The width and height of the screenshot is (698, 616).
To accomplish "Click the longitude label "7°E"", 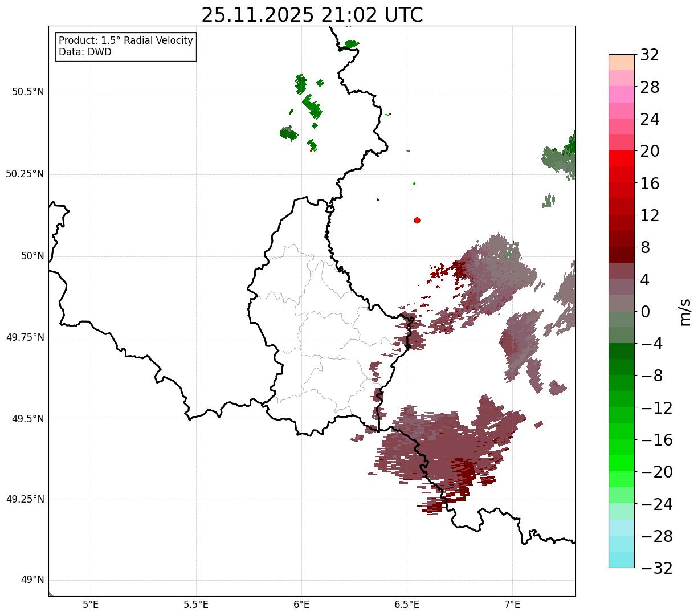I will [x=512, y=604].
